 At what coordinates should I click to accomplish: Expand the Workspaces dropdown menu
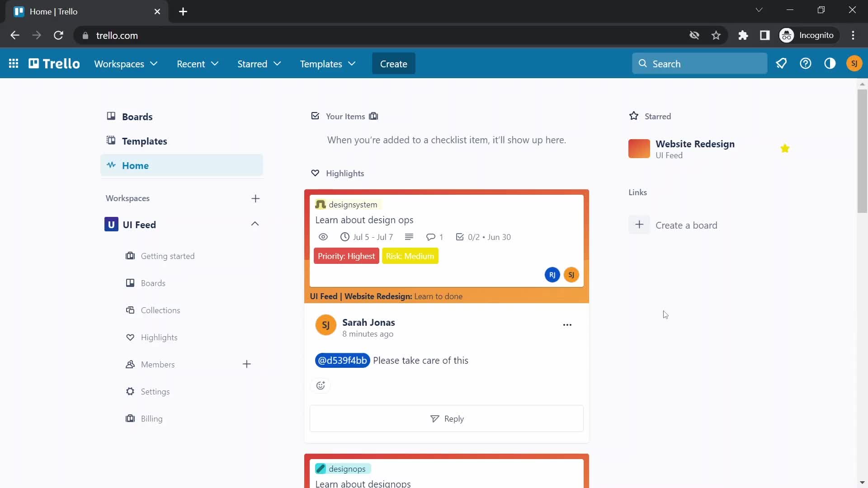[125, 64]
